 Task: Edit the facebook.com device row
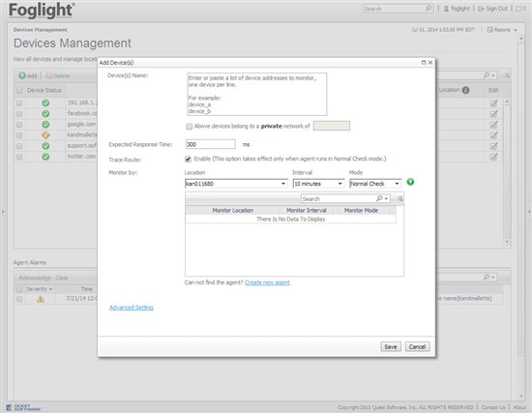493,114
